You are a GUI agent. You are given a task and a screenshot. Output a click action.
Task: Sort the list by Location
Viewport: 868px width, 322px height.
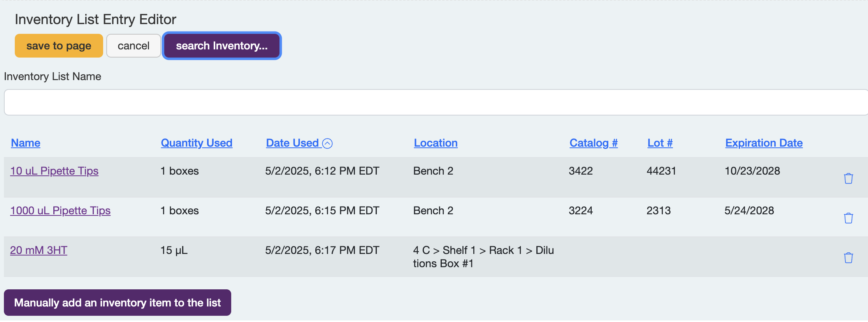click(x=436, y=143)
